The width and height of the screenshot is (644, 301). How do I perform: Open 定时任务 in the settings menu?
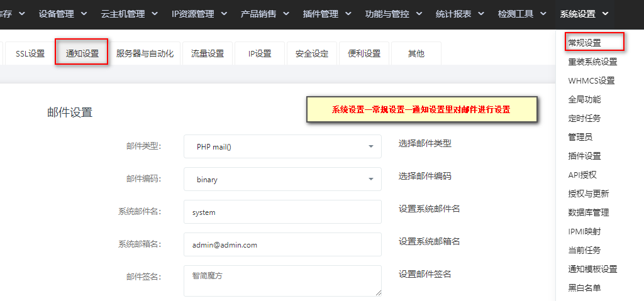pyautogui.click(x=584, y=118)
